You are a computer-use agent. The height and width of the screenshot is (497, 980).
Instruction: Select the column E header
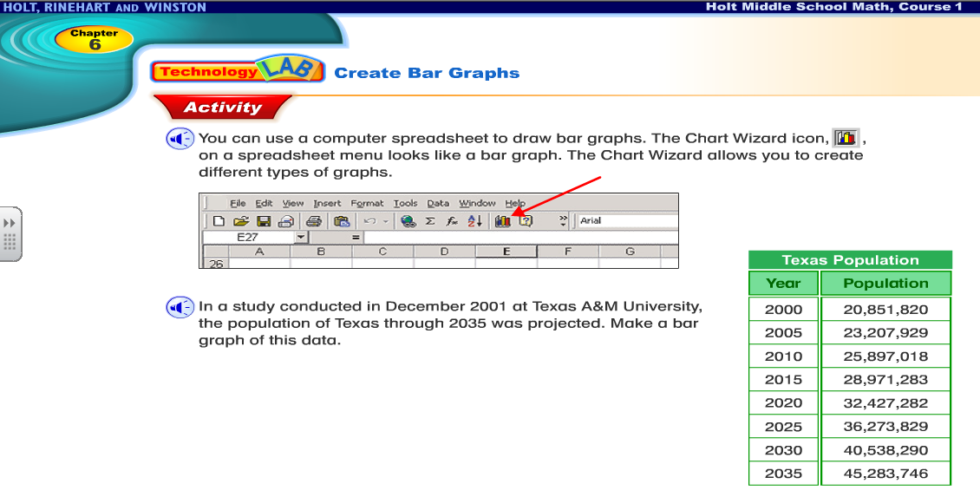pyautogui.click(x=506, y=252)
